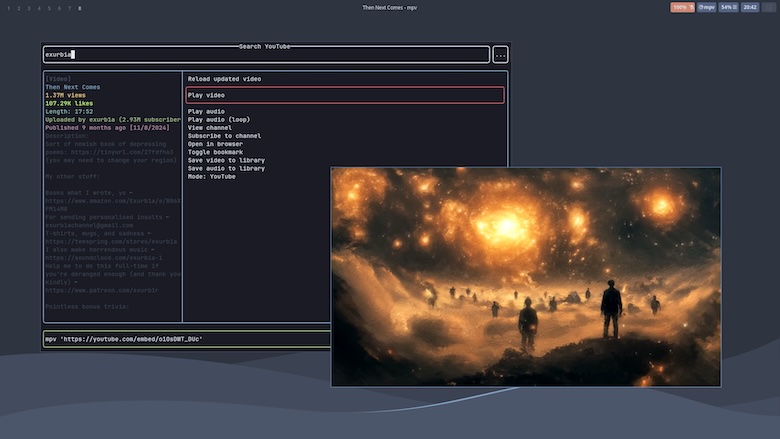Toggle Mode: YouTube option
The width and height of the screenshot is (780, 439).
pyautogui.click(x=212, y=176)
